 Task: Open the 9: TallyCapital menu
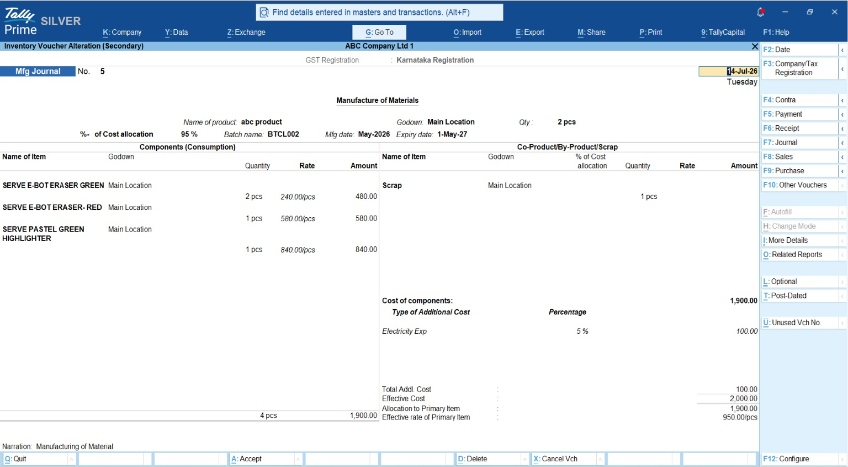(723, 32)
